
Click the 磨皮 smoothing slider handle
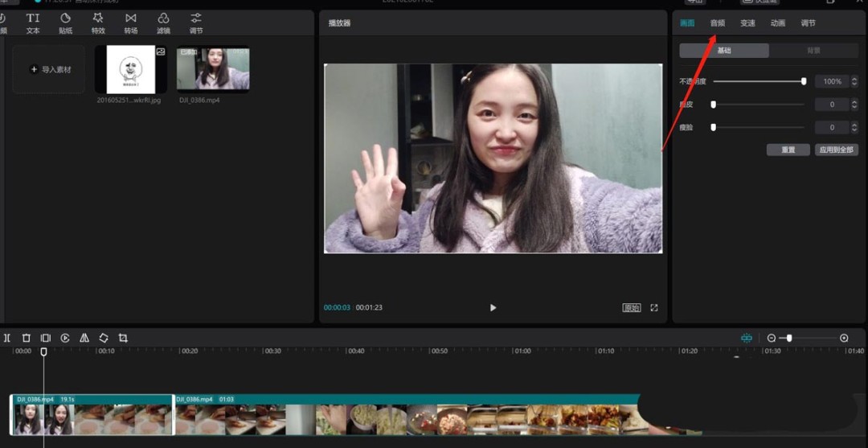click(714, 104)
